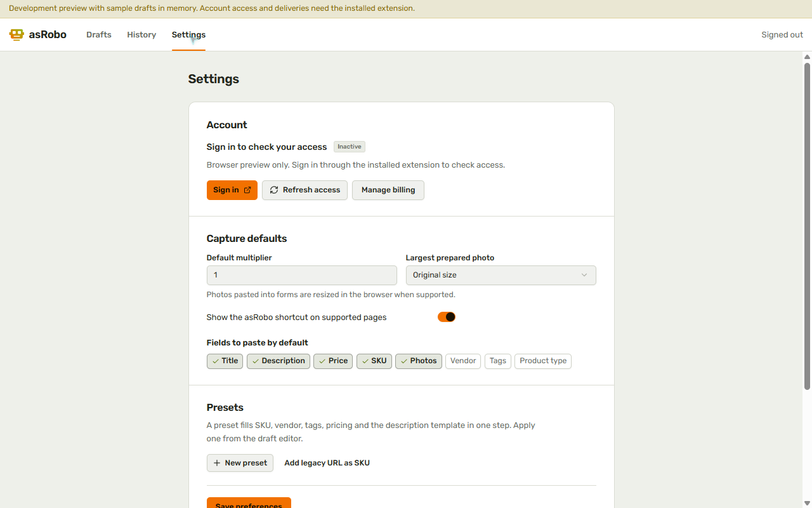Click the external-link icon on Sign in
Image resolution: width=812 pixels, height=508 pixels.
247,190
